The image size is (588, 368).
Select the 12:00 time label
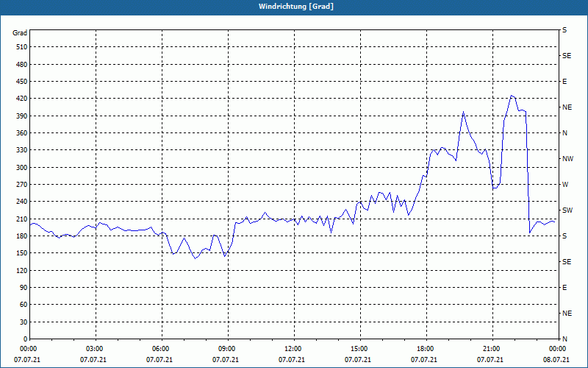tap(293, 349)
